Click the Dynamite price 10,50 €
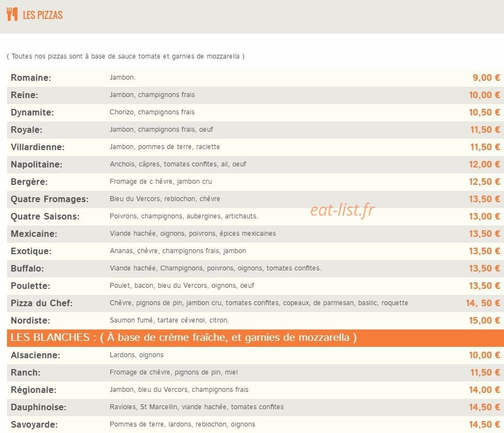This screenshot has width=504, height=433. point(484,113)
